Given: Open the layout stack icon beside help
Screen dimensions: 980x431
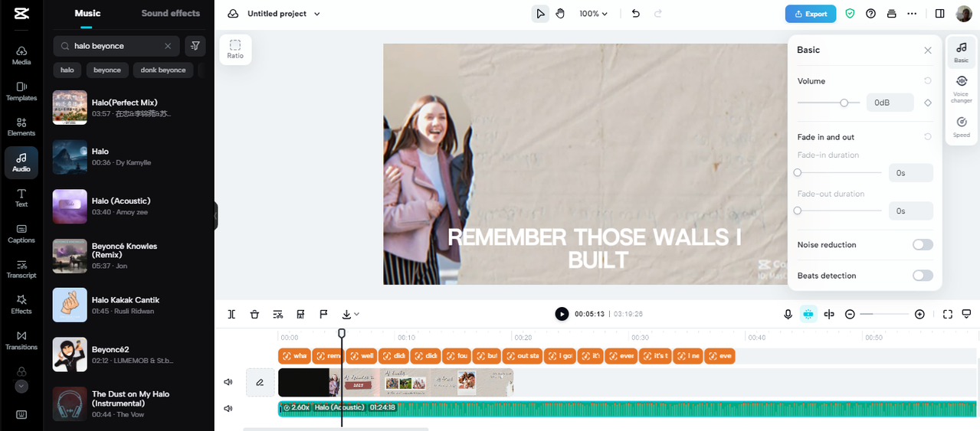Looking at the screenshot, I should (x=891, y=14).
